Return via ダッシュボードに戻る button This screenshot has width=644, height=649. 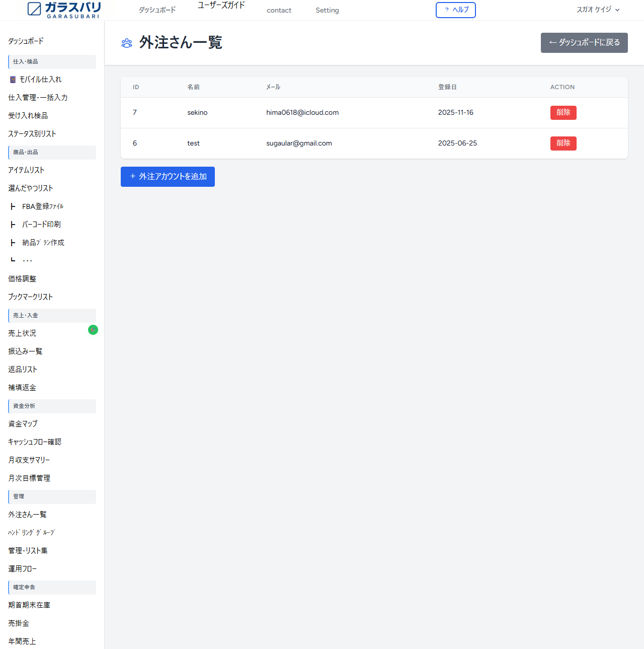pyautogui.click(x=584, y=43)
